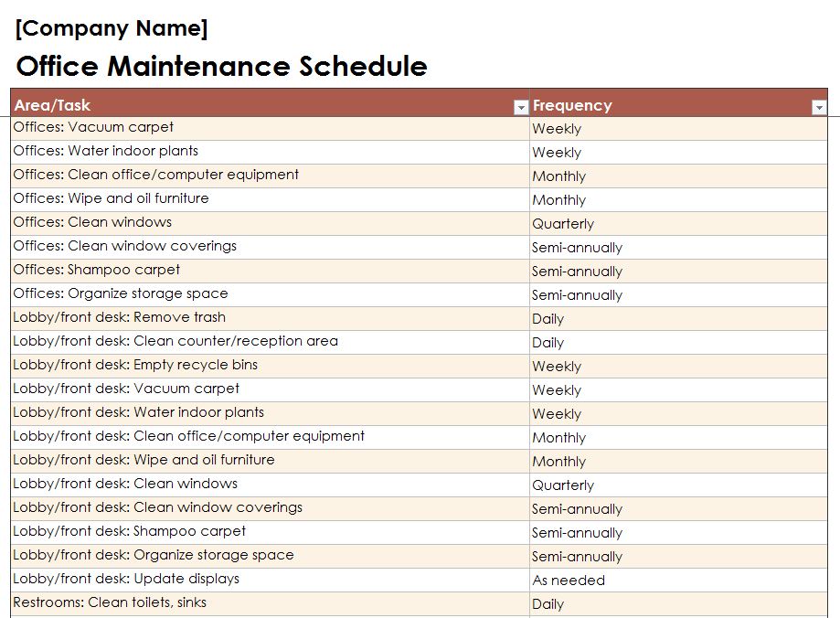Viewport: 840px width, 618px height.
Task: Click 'Lobby/front desk: Remove trash' cell
Action: (x=270, y=318)
